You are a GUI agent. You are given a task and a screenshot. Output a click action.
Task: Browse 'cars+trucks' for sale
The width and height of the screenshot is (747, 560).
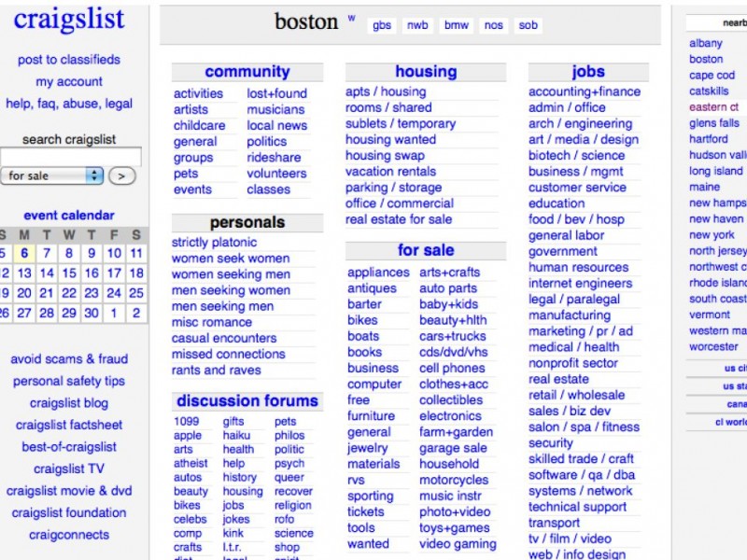point(453,336)
